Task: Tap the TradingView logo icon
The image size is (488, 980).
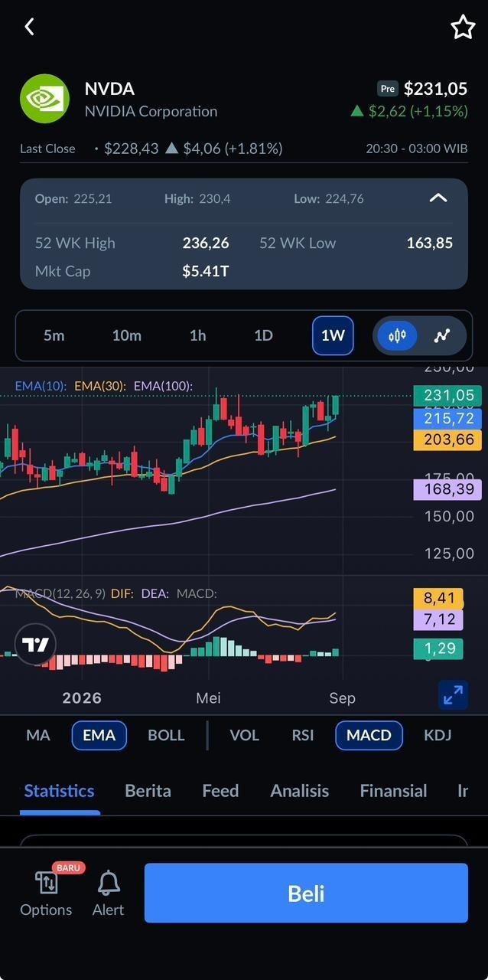Action: click(x=35, y=645)
